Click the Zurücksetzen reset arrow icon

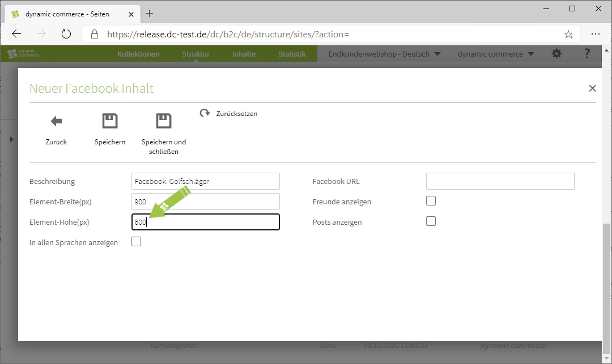pyautogui.click(x=205, y=113)
